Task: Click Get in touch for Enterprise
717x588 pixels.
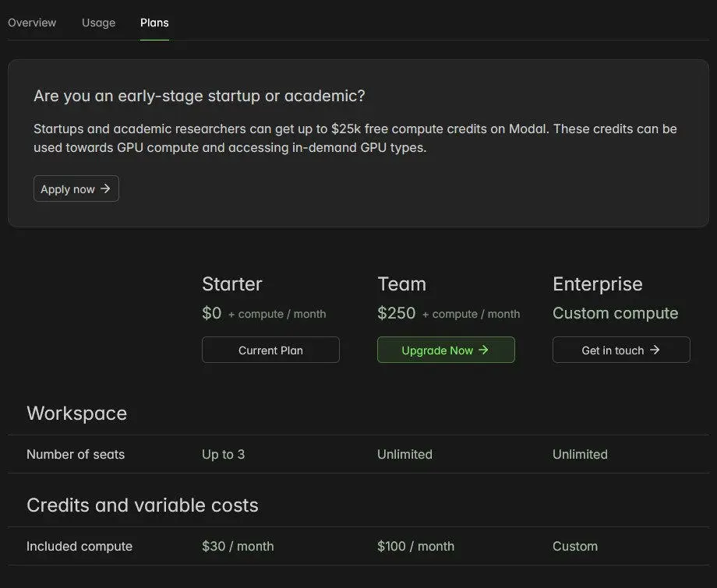Action: (621, 350)
